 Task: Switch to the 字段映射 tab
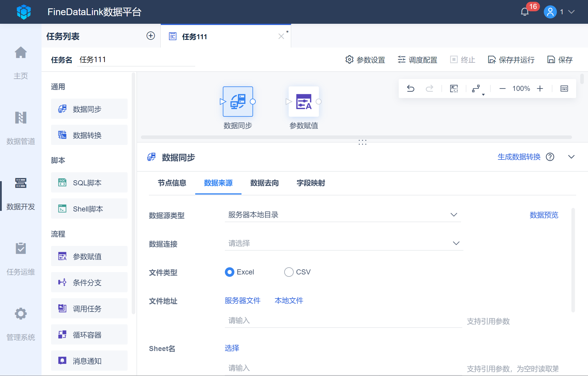click(x=311, y=183)
